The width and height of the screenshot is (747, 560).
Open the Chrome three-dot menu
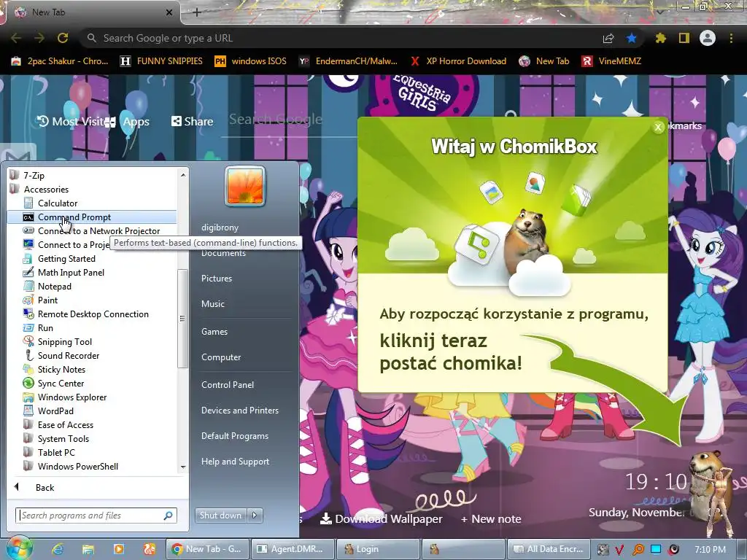click(731, 38)
